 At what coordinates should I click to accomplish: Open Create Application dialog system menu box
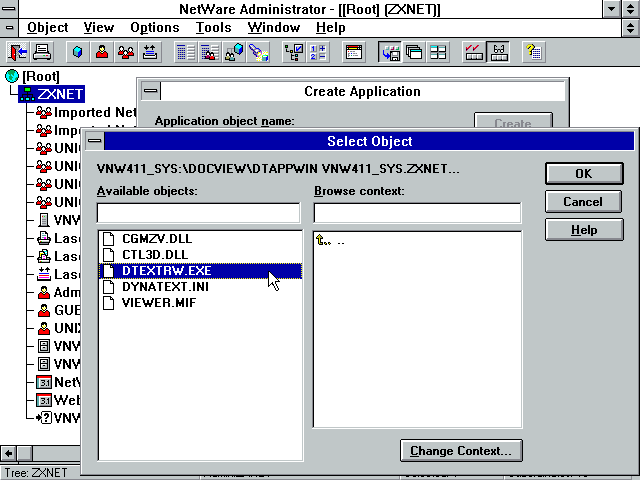pos(151,91)
